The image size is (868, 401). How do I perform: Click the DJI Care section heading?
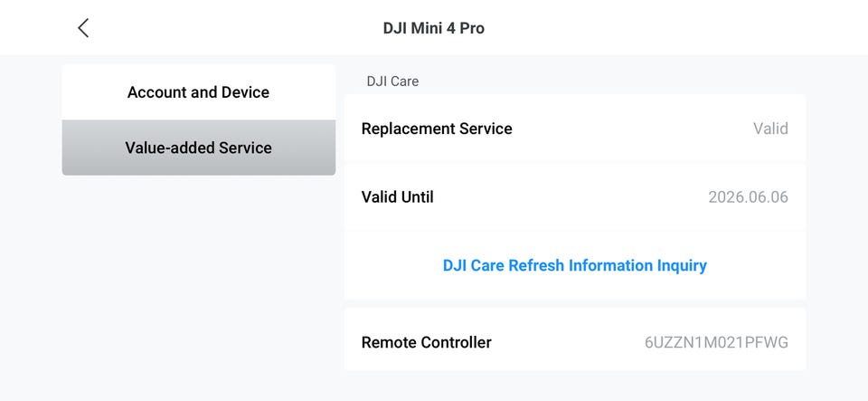pos(392,81)
